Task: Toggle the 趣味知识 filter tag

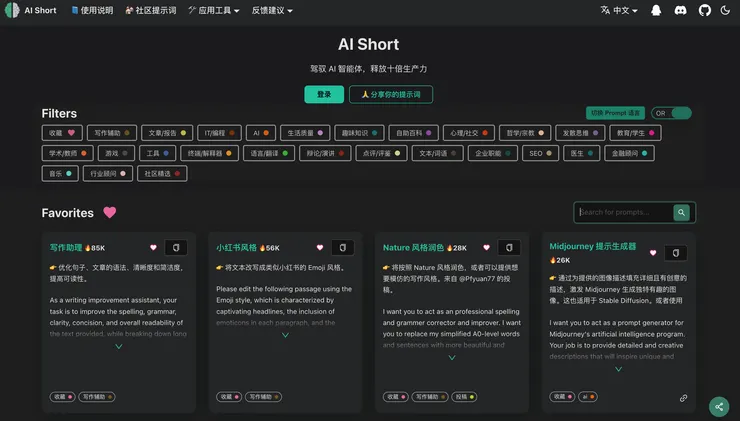Action: 359,133
